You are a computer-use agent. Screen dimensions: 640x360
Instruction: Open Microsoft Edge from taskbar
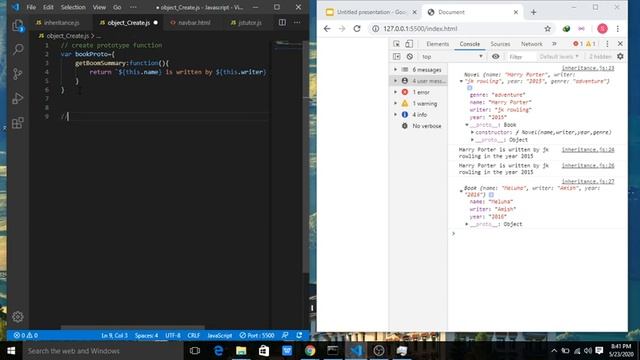click(218, 351)
